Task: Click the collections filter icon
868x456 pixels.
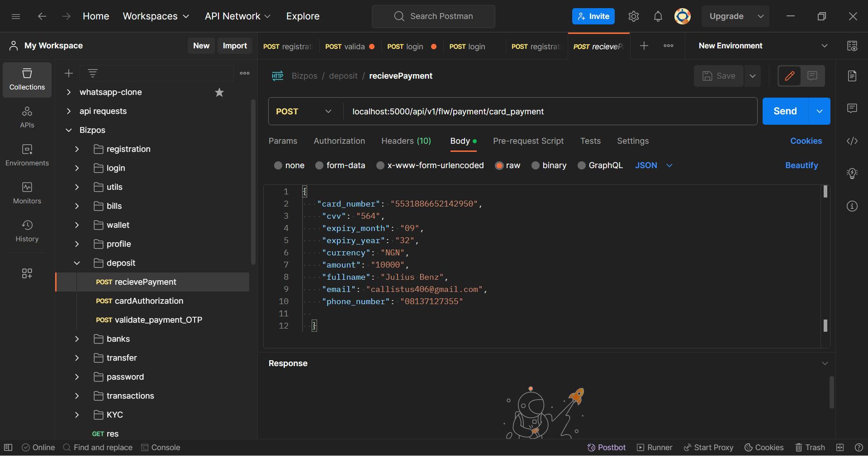Action: pos(93,73)
